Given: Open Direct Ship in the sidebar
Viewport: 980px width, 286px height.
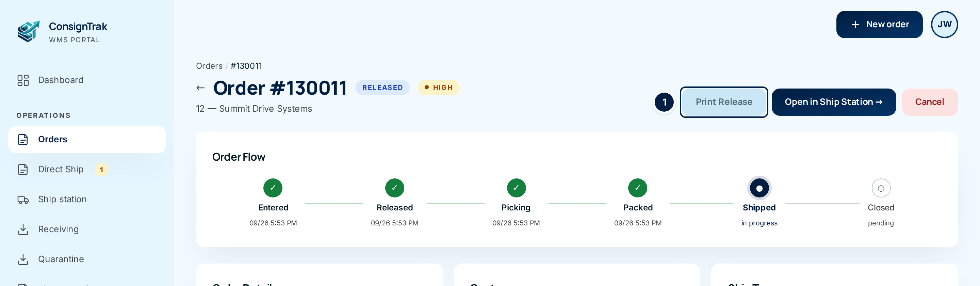Looking at the screenshot, I should click(87, 170).
